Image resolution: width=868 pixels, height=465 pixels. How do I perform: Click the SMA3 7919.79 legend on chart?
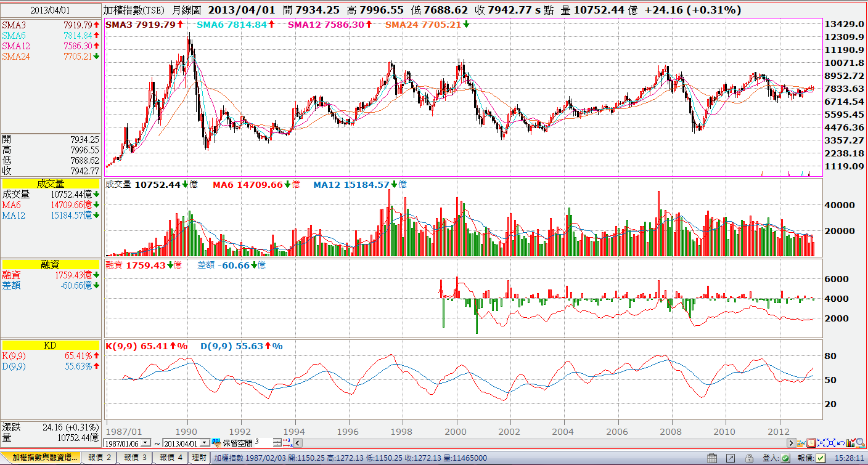pos(145,25)
